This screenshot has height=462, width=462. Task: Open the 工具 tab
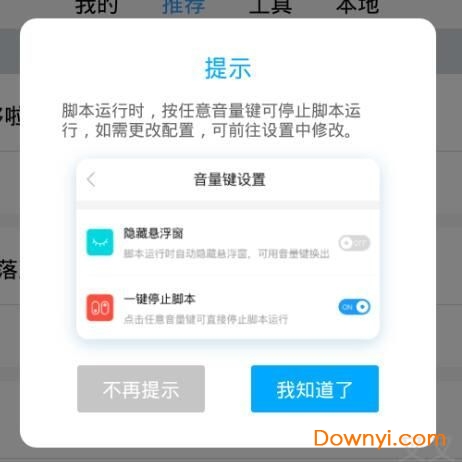(271, 7)
